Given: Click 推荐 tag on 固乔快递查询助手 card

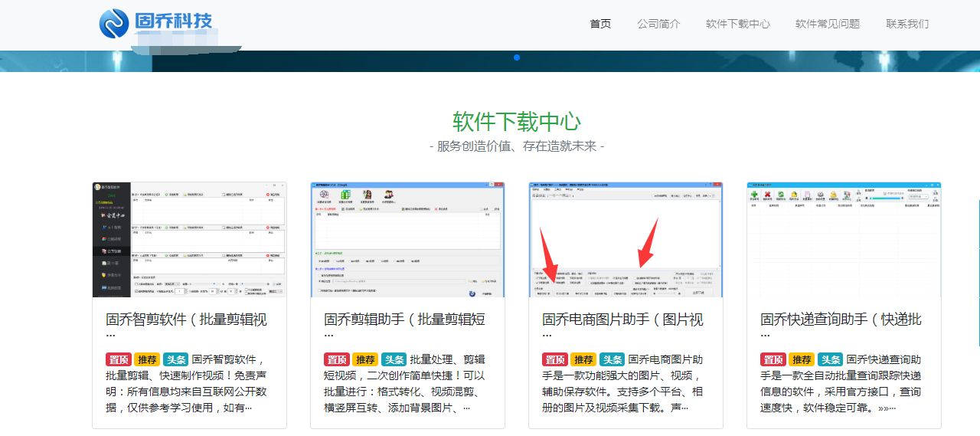Looking at the screenshot, I should coord(802,359).
